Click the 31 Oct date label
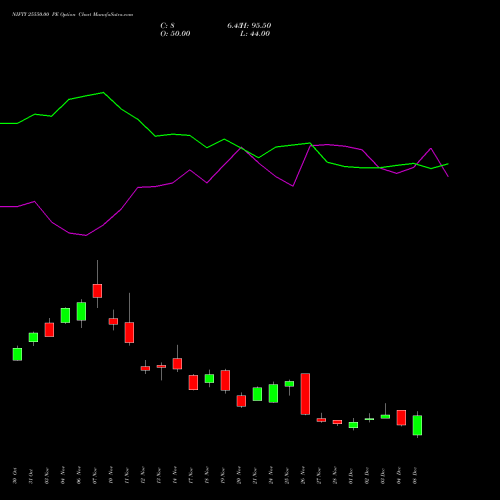500x500 pixels. pyautogui.click(x=31, y=476)
